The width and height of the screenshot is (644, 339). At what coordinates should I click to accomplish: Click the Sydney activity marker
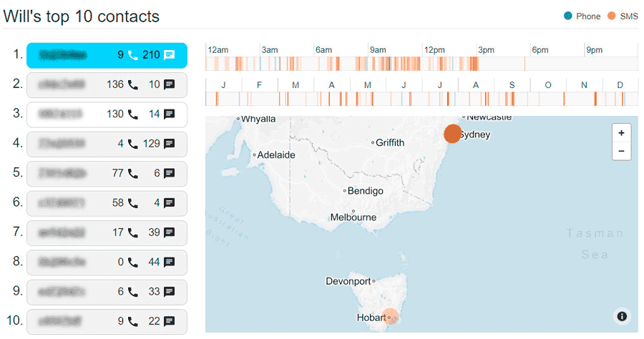point(453,134)
